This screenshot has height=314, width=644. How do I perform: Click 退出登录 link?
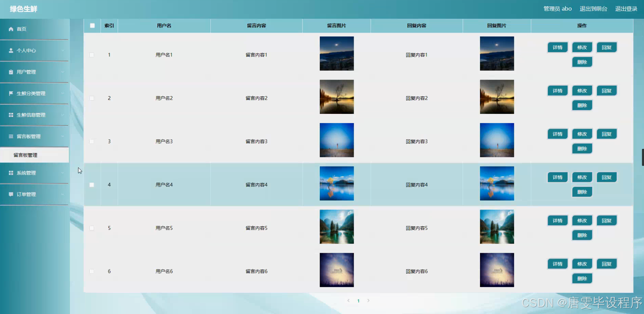626,9
